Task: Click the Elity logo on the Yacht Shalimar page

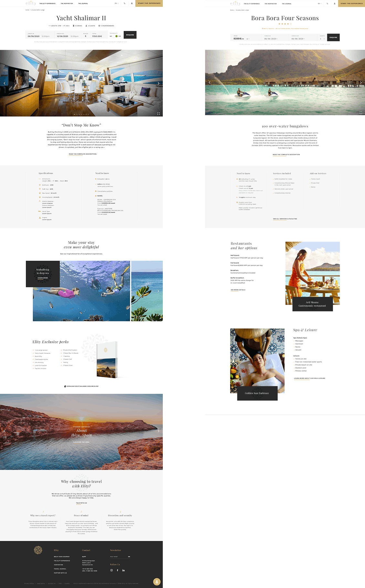Action: click(x=31, y=3)
